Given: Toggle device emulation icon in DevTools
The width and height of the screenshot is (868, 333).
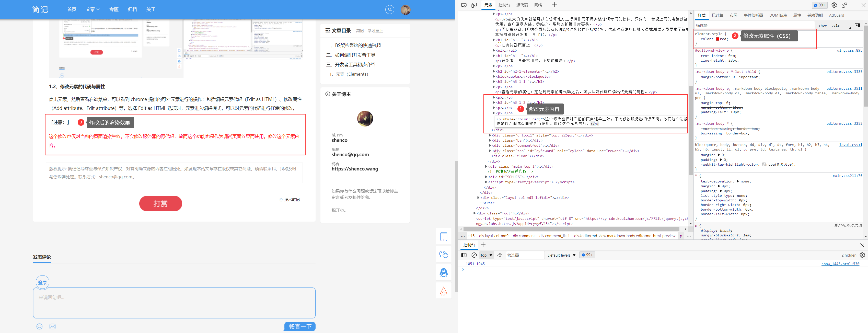Looking at the screenshot, I should (x=474, y=5).
